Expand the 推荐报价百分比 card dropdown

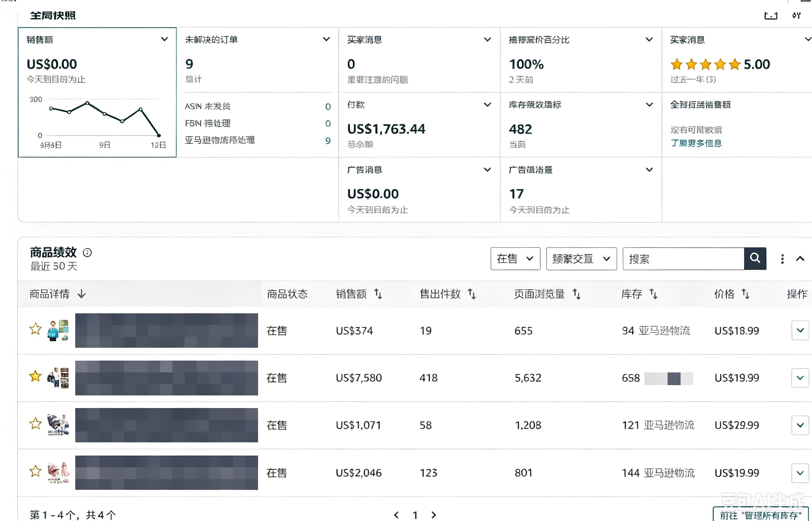tap(649, 39)
